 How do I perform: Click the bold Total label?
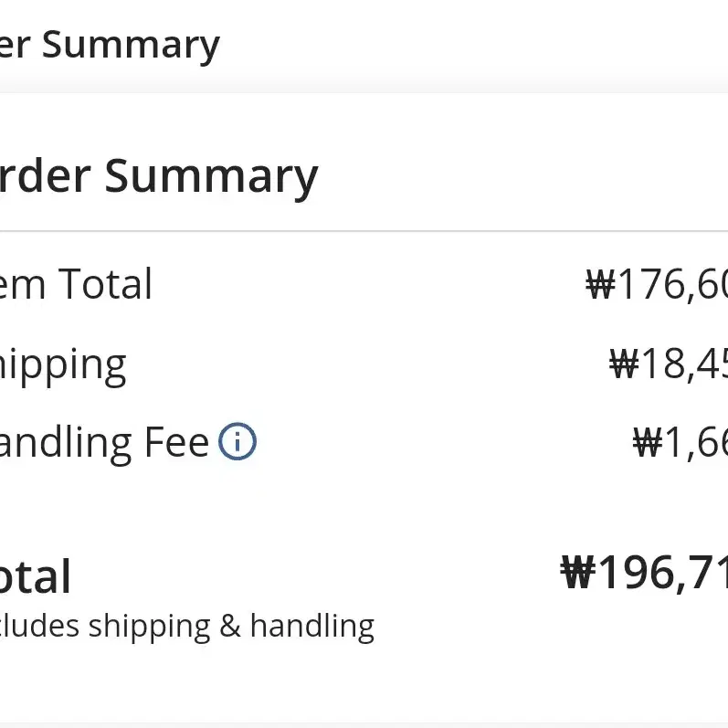(36, 576)
